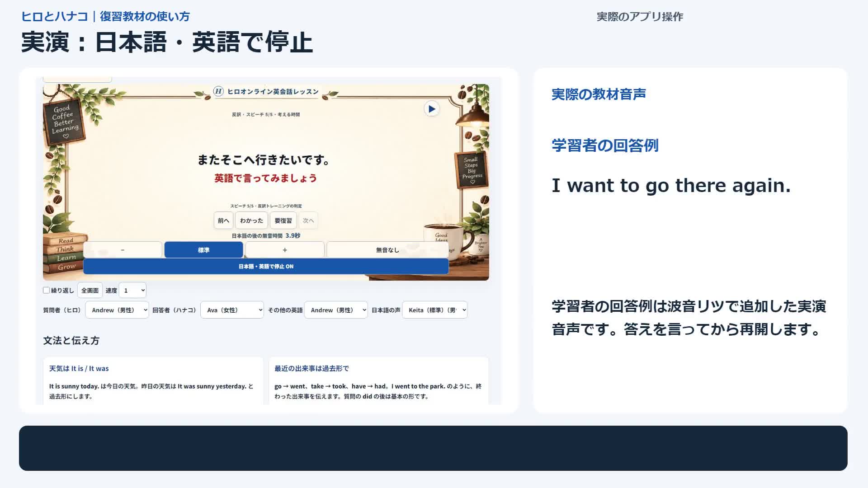868x488 pixels.
Task: Click the 実際の教材音声 heading
Action: [x=599, y=94]
